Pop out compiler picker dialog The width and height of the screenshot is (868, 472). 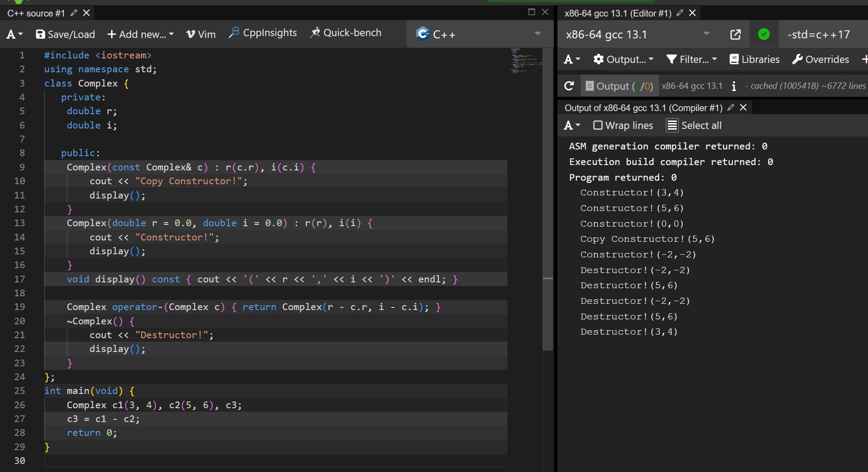pos(735,34)
